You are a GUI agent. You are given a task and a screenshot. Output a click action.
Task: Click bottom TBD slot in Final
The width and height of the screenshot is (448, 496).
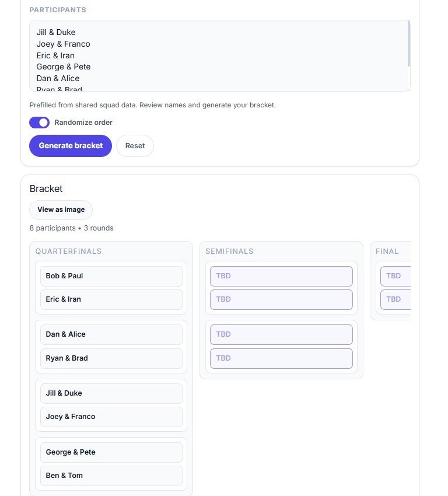[x=395, y=299]
